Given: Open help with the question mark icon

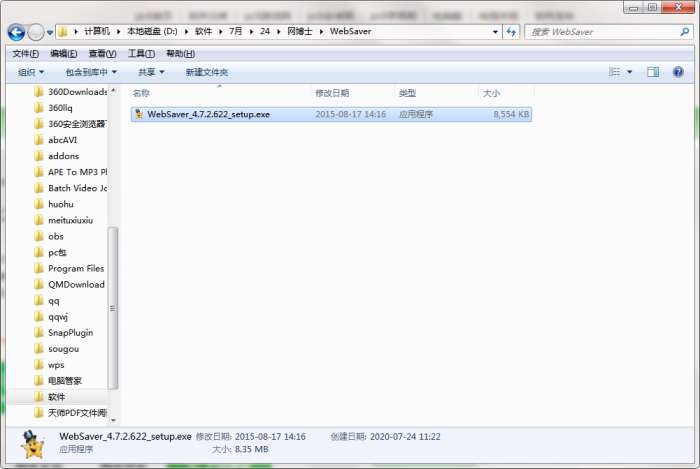Looking at the screenshot, I should click(678, 72).
